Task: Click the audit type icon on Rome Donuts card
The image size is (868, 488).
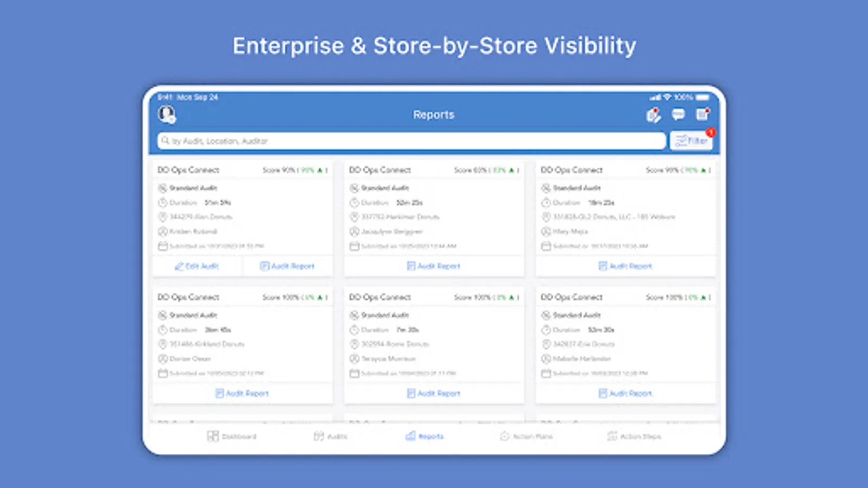Action: tap(354, 315)
